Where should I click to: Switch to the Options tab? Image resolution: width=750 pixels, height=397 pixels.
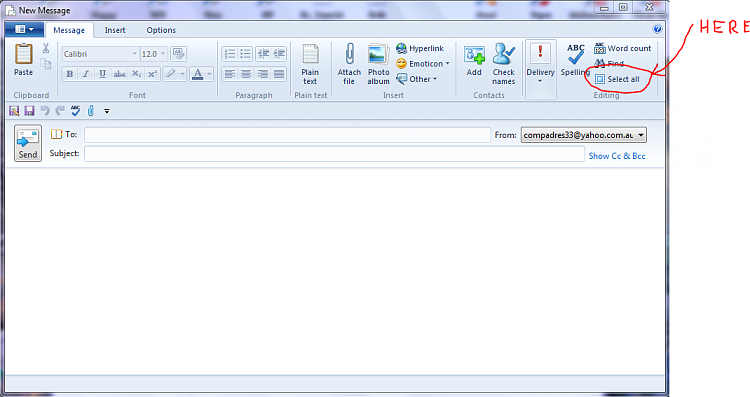click(x=161, y=30)
